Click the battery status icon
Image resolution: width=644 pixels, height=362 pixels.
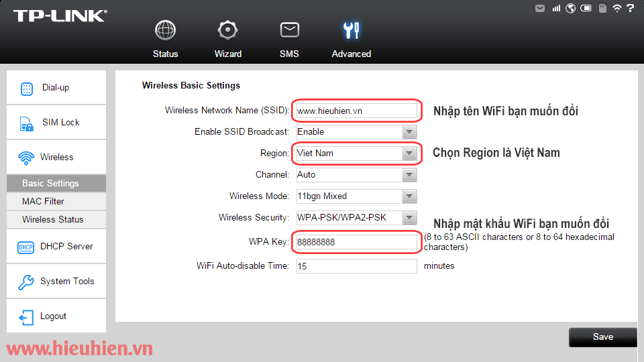click(586, 8)
